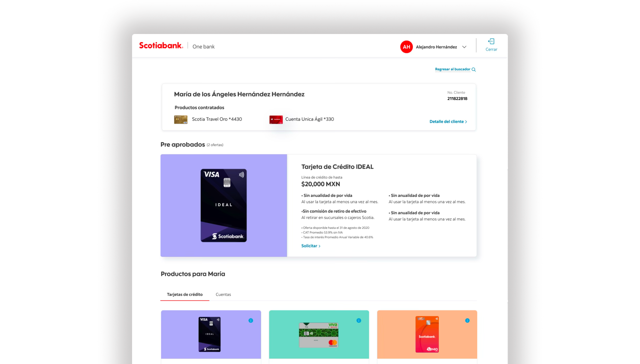Click the Cuenta Unica Ágil card icon
The height and width of the screenshot is (364, 640).
pyautogui.click(x=276, y=119)
